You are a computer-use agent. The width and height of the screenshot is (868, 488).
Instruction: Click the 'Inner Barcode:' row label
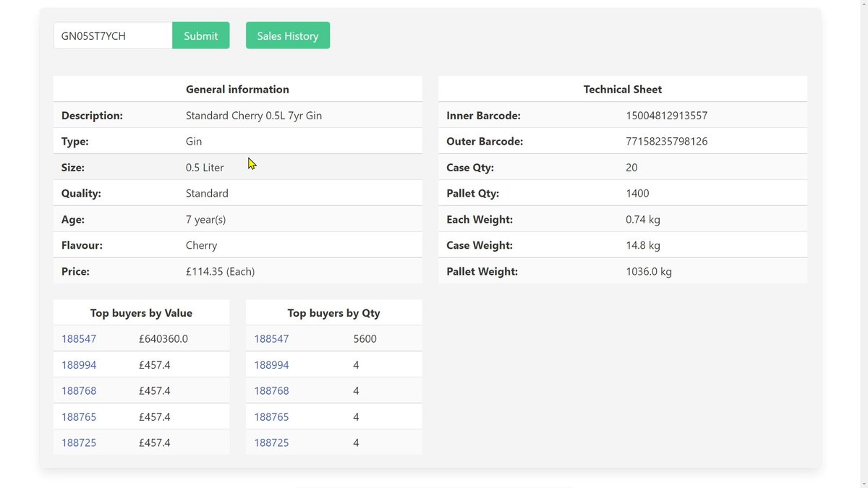(483, 115)
